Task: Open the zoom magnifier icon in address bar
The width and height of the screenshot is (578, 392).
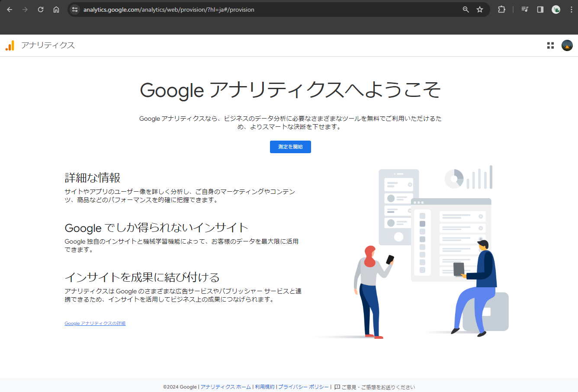Action: coord(466,10)
